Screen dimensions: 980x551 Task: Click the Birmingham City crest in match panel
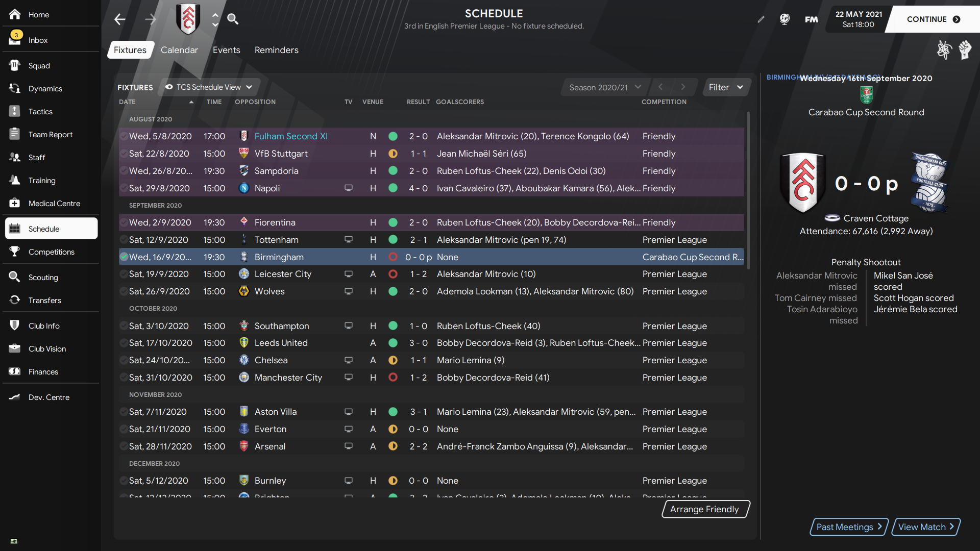point(929,182)
